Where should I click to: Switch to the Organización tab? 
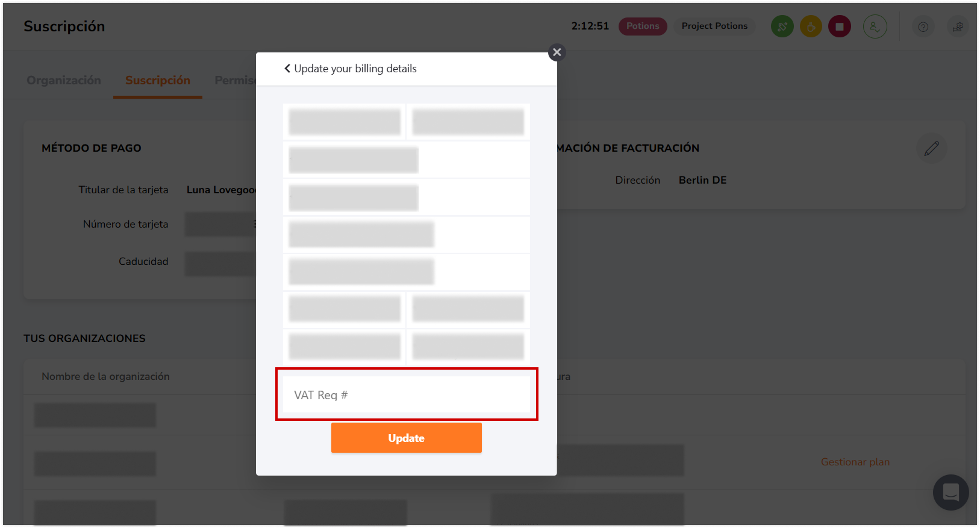(x=63, y=79)
